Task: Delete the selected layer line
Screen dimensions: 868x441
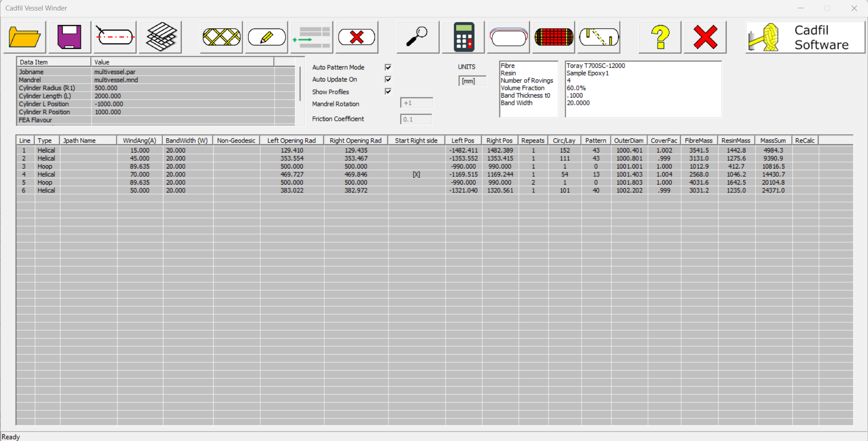Action: click(357, 37)
